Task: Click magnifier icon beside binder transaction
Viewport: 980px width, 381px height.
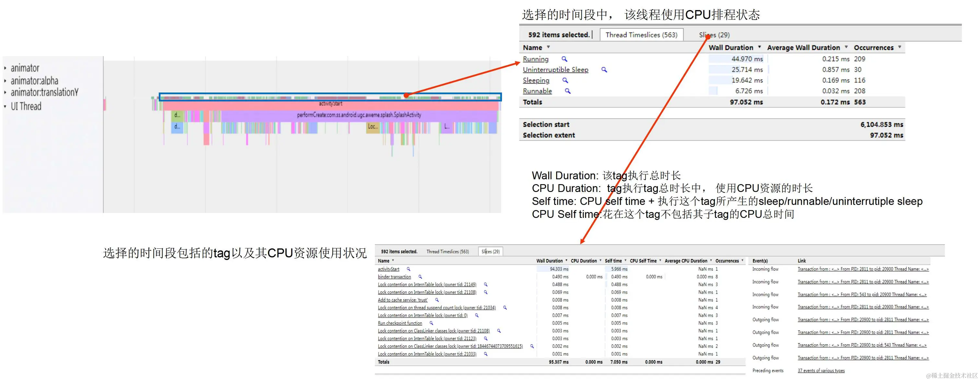Action: 420,277
